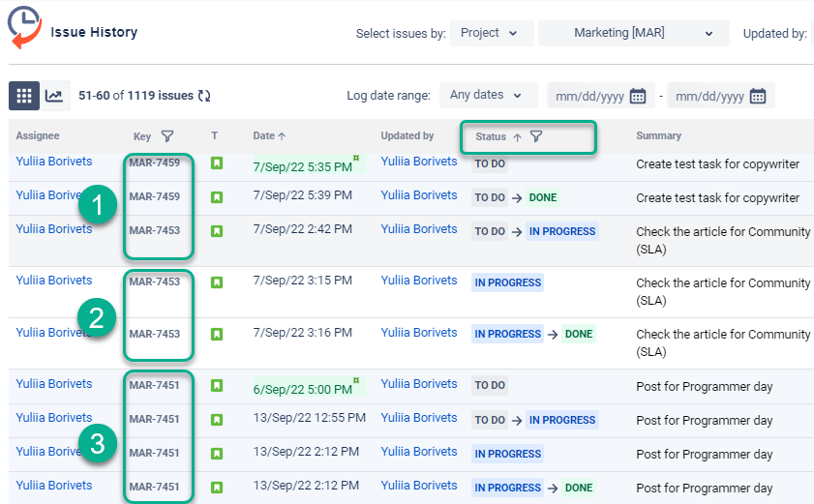Image resolution: width=814 pixels, height=504 pixels.
Task: Open the Marketing [MAR] project dropdown
Action: tap(633, 33)
